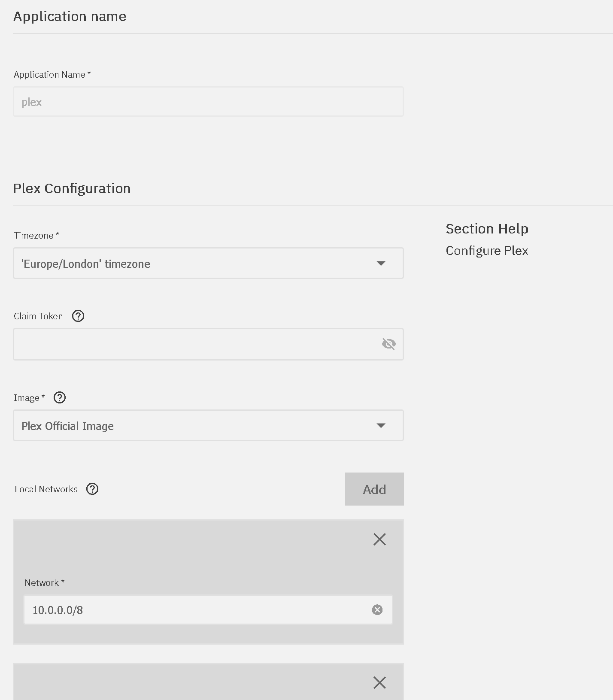Image resolution: width=613 pixels, height=700 pixels.
Task: Click the Configure Plex help text
Action: 487,251
